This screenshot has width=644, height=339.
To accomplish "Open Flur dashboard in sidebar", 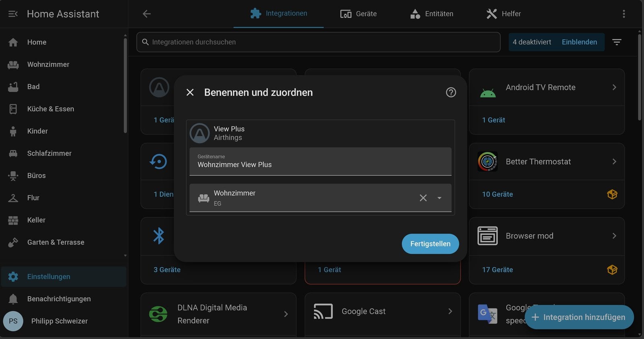I will click(x=64, y=198).
